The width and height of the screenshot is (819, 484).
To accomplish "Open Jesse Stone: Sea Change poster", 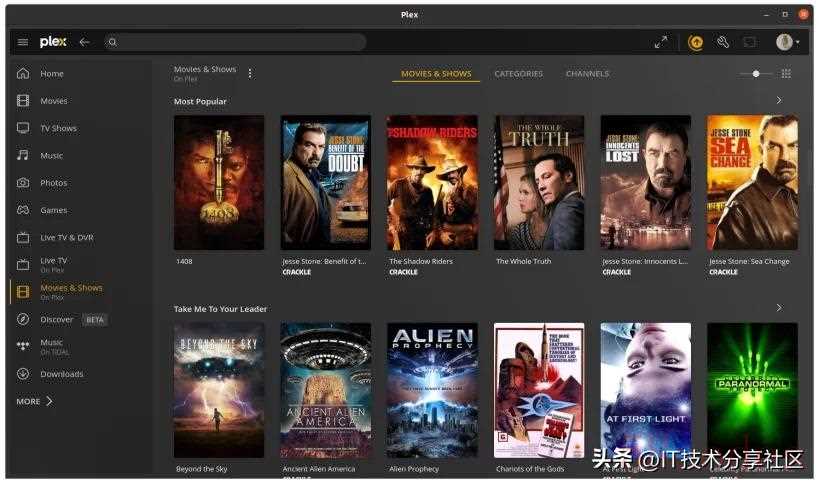I will tap(753, 183).
